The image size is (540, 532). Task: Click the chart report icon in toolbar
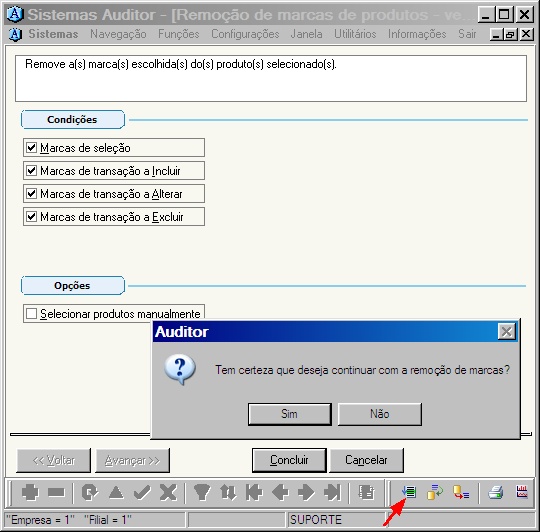click(522, 492)
